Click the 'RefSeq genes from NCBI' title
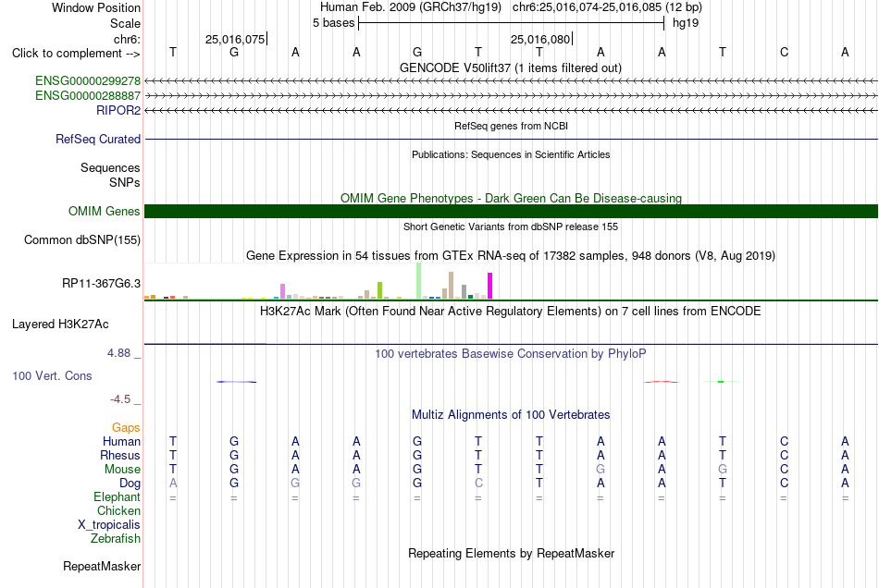 point(511,126)
